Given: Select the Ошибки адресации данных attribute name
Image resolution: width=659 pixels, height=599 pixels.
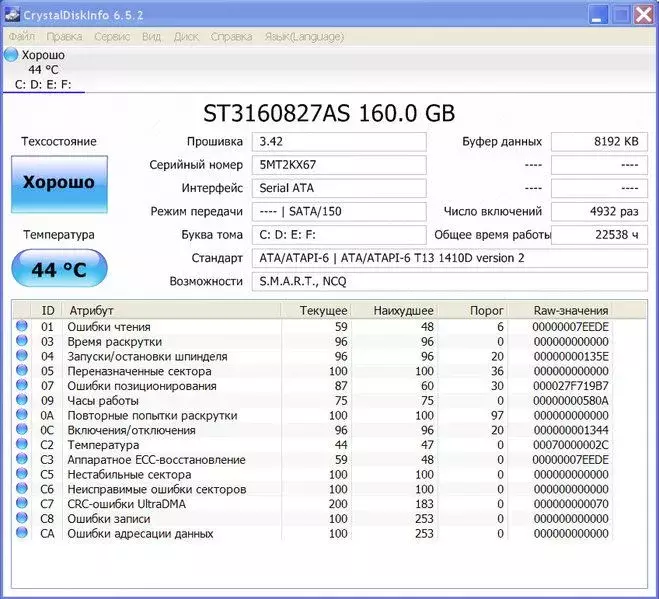Looking at the screenshot, I should 140,533.
